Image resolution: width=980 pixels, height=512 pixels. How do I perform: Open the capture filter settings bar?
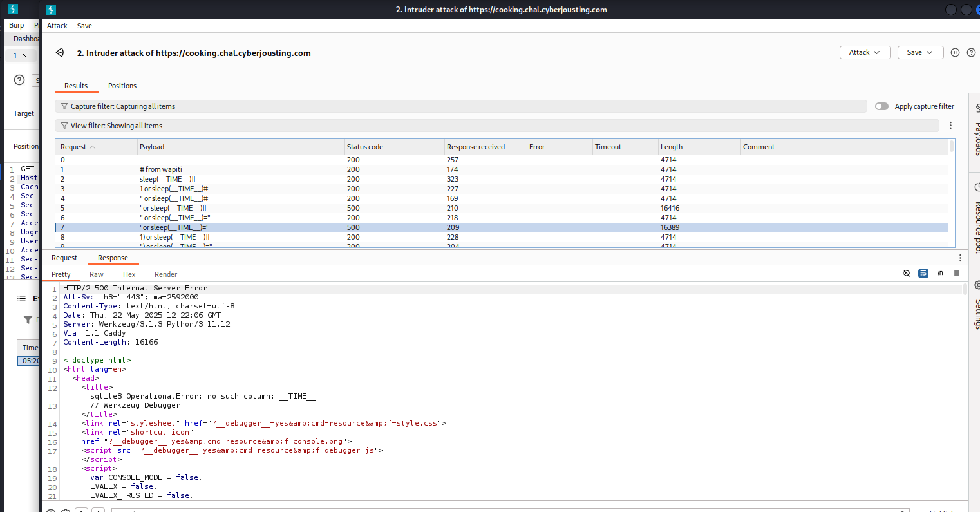click(x=461, y=106)
